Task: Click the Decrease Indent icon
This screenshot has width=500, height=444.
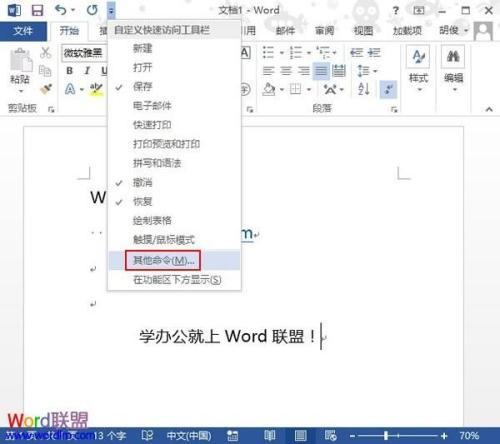Action: pos(356,52)
